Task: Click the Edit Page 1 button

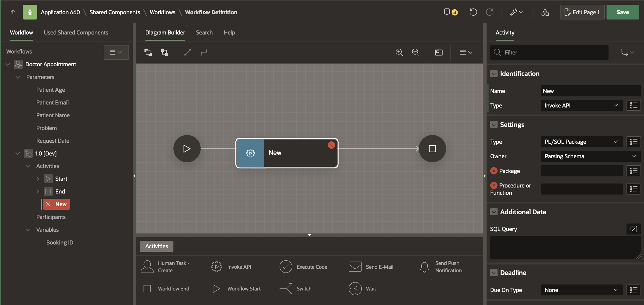Action: pyautogui.click(x=582, y=12)
